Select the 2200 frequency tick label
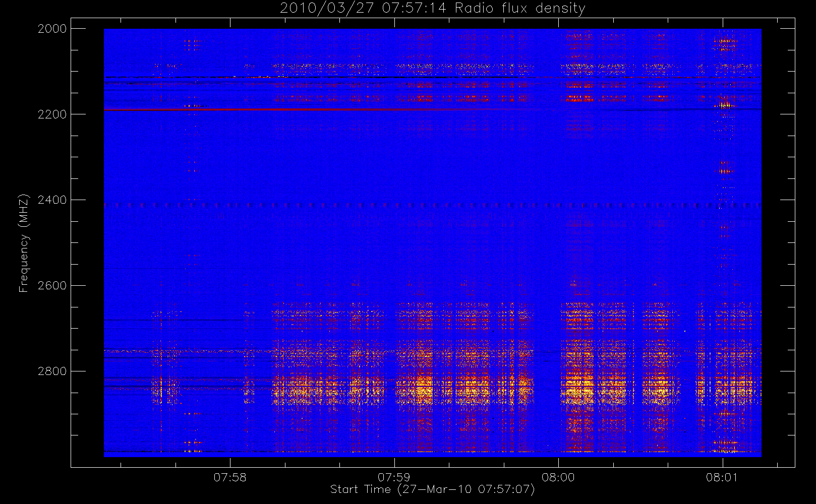The height and width of the screenshot is (504, 816). point(52,114)
